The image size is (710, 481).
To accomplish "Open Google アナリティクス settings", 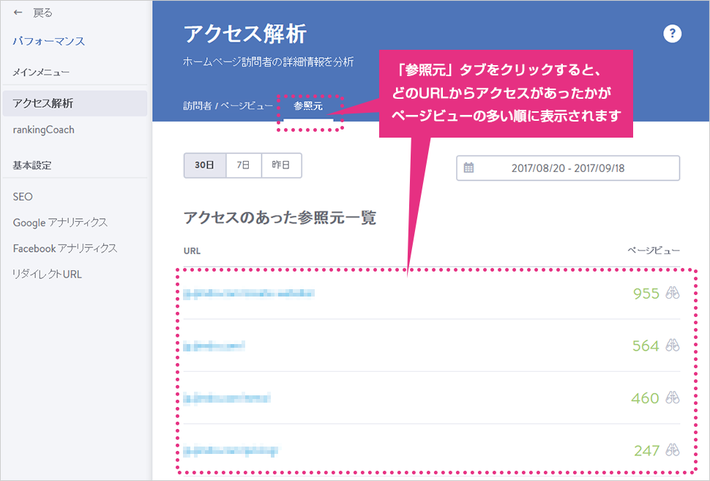I will coord(60,222).
